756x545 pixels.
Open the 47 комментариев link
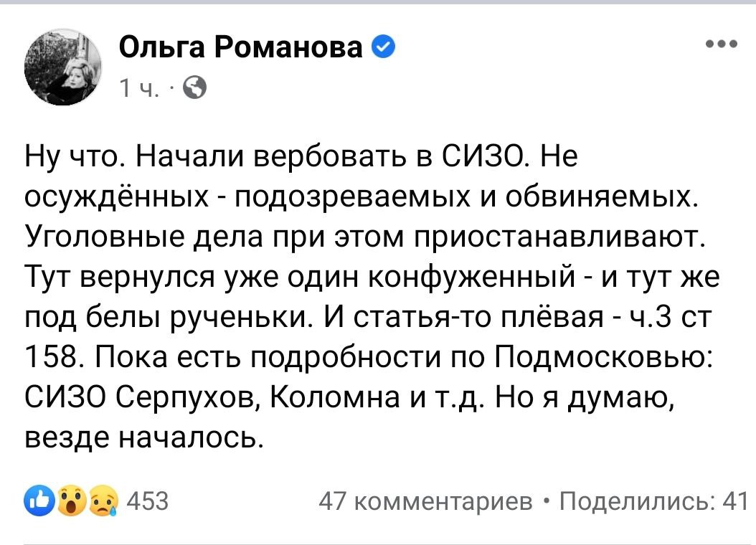tap(427, 500)
